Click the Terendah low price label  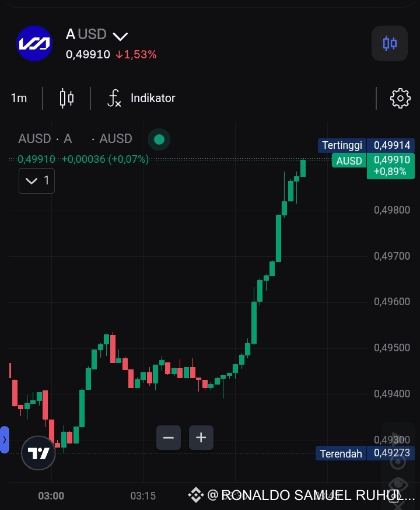[341, 453]
